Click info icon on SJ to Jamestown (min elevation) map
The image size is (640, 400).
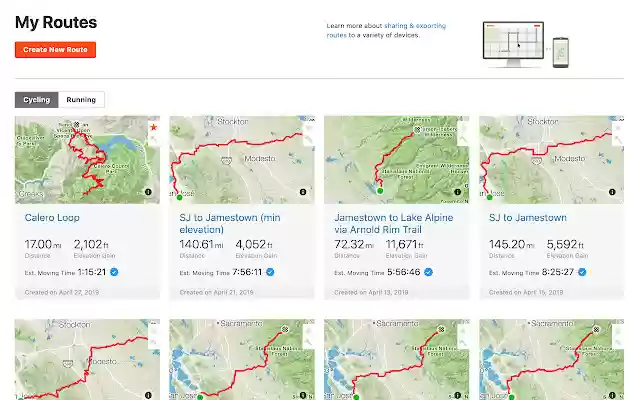coord(303,191)
